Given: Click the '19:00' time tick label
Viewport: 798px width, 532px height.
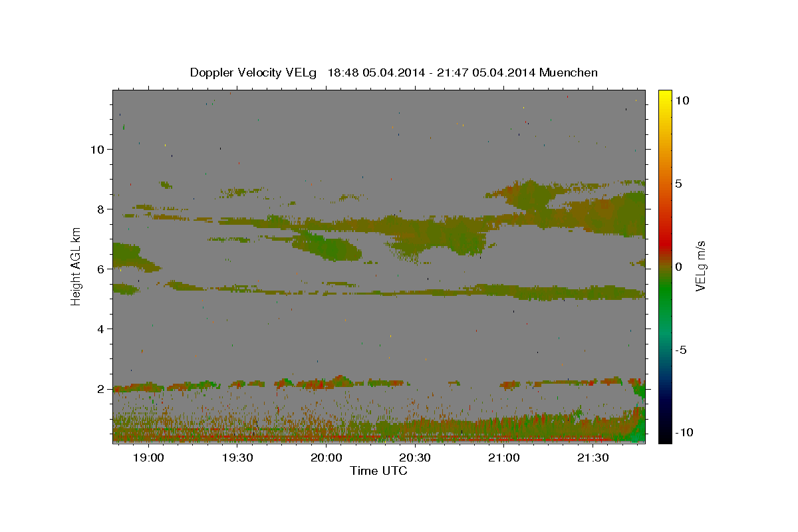Looking at the screenshot, I should point(148,458).
